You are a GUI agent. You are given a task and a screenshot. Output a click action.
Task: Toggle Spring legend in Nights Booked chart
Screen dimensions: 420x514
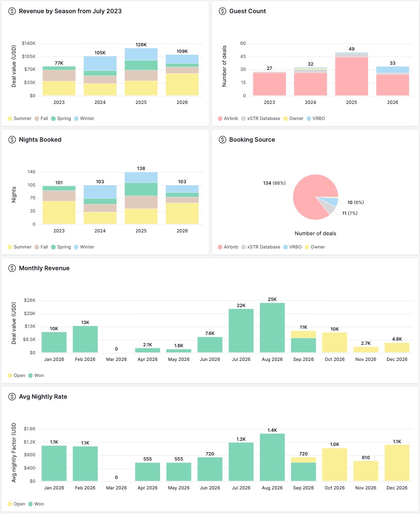point(61,247)
